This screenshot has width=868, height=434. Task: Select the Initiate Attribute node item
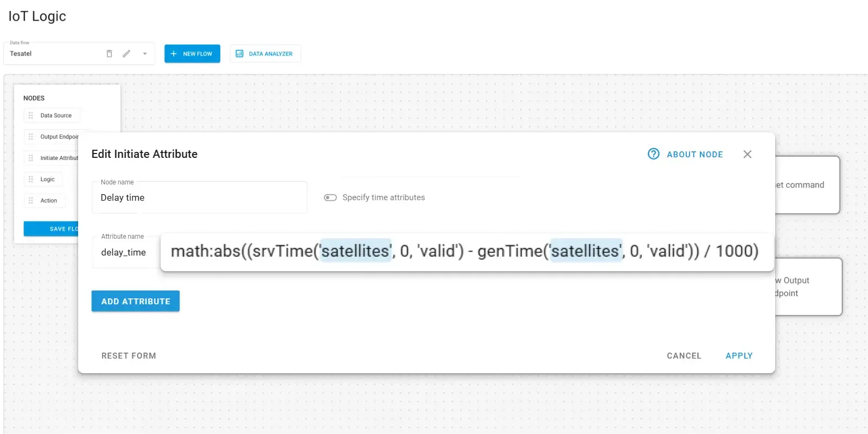click(58, 158)
